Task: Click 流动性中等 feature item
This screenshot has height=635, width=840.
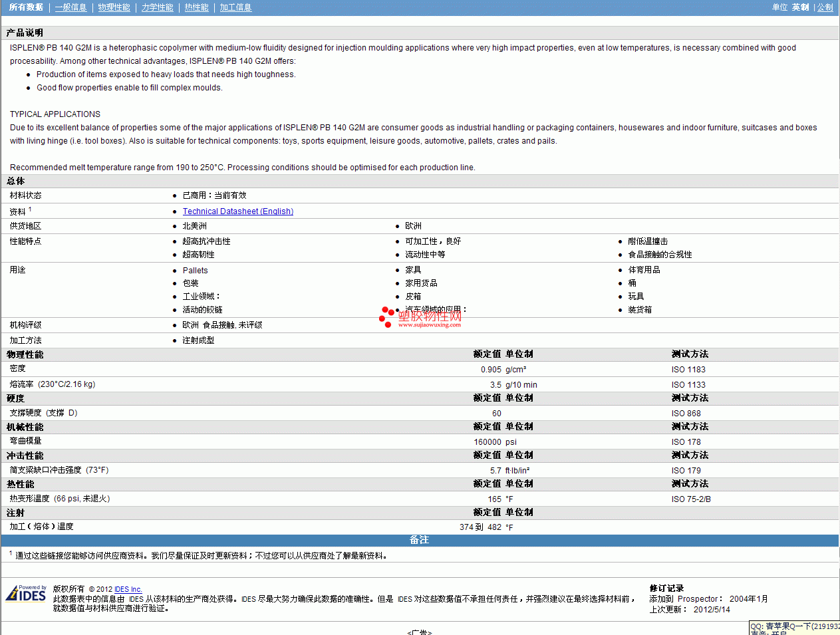Action: [425, 255]
